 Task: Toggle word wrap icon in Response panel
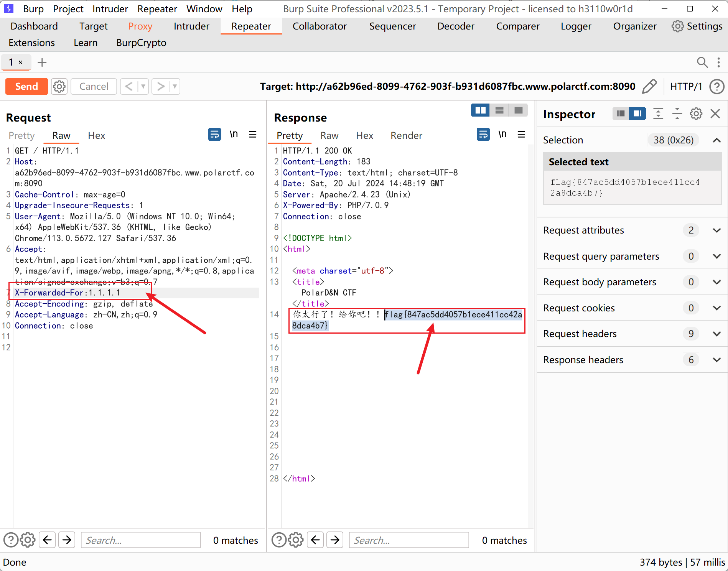pyautogui.click(x=483, y=135)
